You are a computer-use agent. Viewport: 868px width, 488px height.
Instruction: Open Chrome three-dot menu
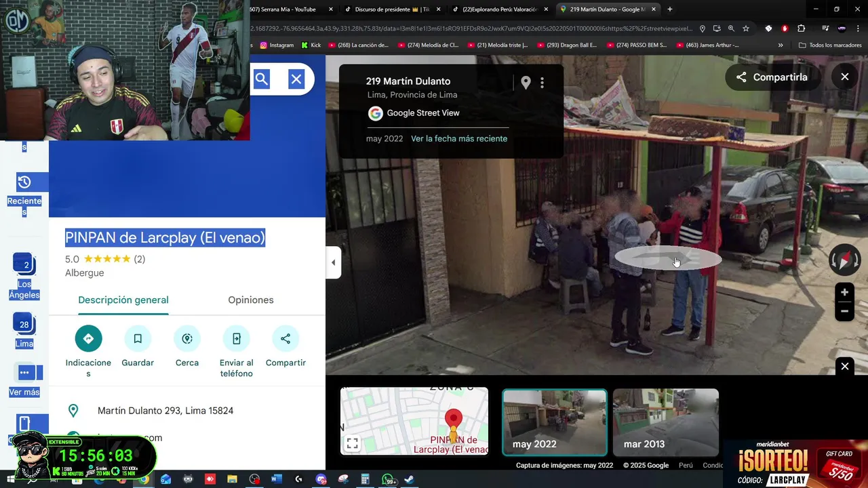click(859, 28)
